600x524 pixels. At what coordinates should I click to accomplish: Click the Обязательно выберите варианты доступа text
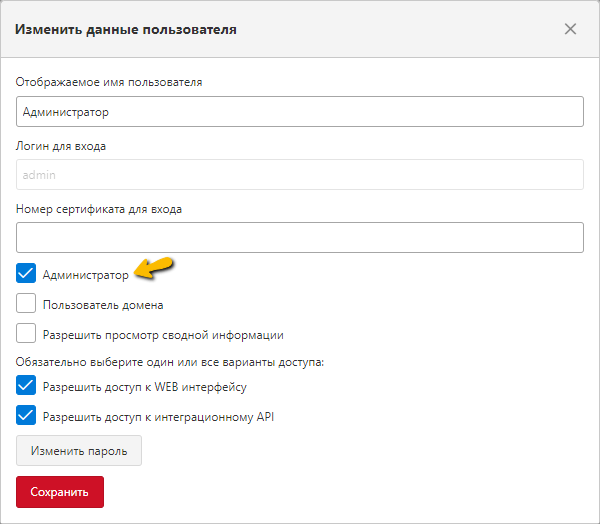[x=170, y=362]
